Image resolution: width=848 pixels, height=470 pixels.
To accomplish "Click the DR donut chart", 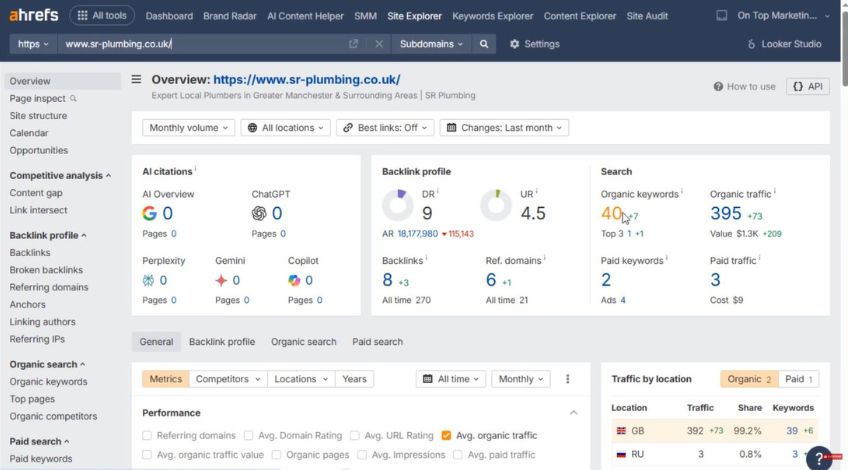I will click(x=398, y=205).
